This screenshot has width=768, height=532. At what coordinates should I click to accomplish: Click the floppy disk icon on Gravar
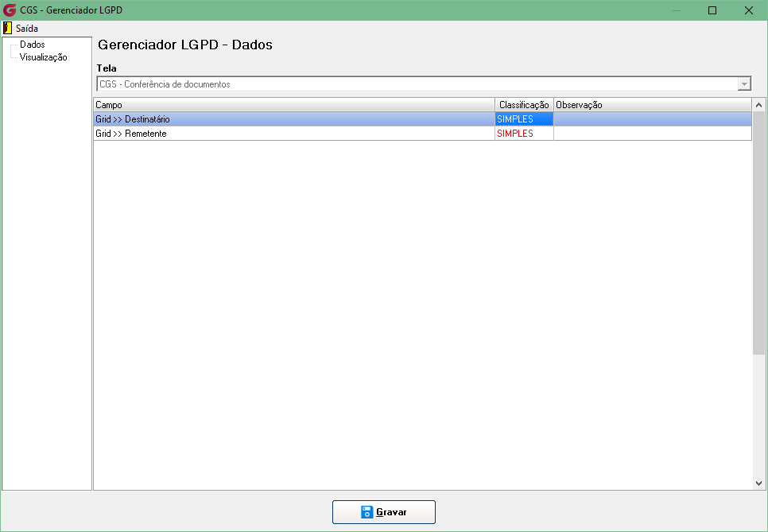click(367, 512)
